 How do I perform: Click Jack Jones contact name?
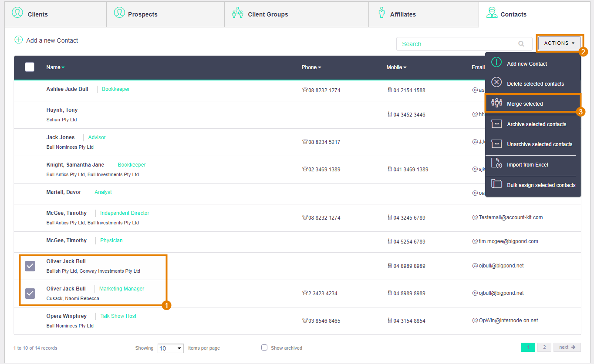click(x=61, y=137)
